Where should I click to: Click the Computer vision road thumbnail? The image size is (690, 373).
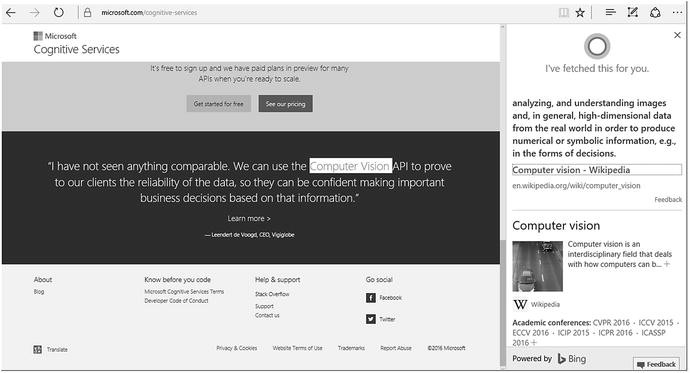click(537, 266)
